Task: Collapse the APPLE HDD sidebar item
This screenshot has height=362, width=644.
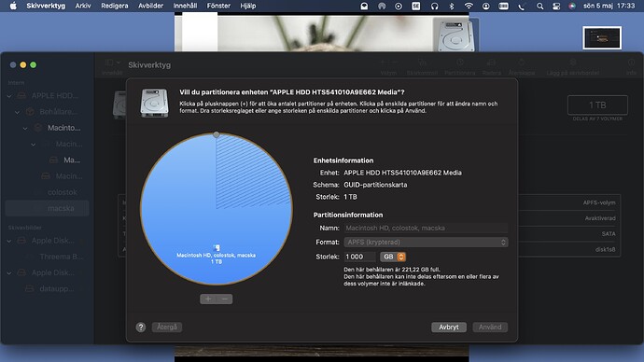Action: 9,96
